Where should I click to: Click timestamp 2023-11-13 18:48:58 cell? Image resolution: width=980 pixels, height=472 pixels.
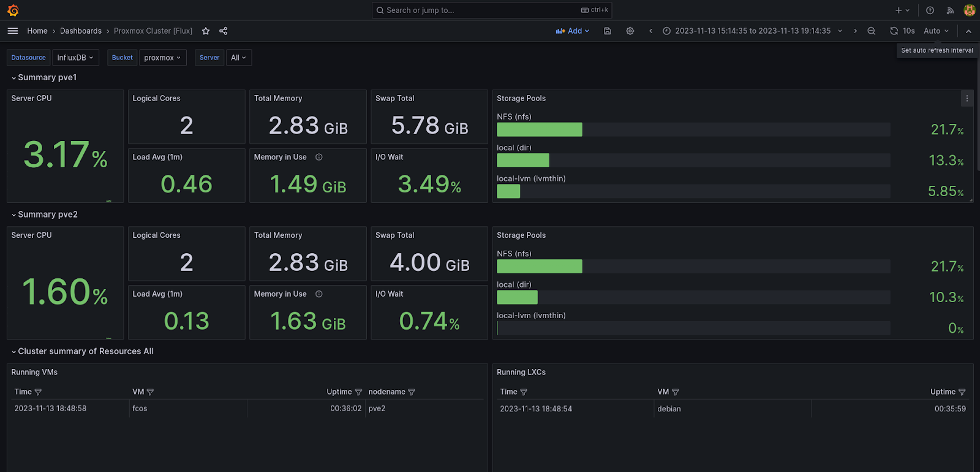pos(50,408)
